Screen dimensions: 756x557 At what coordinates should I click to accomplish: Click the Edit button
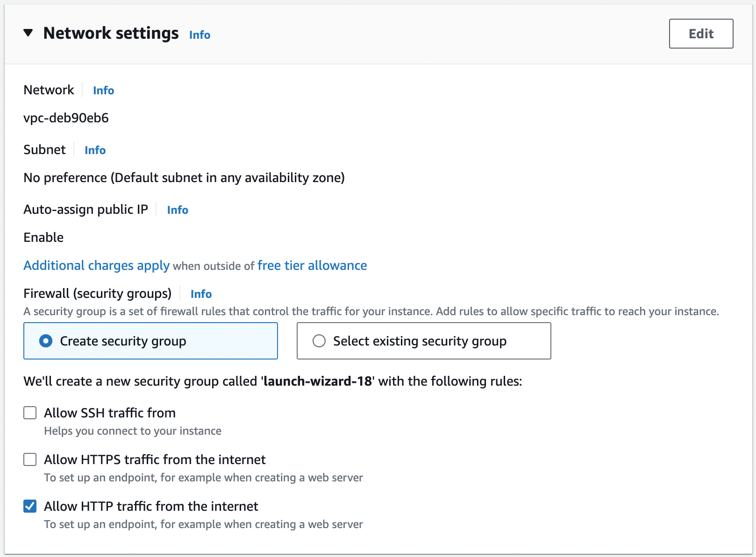(701, 34)
